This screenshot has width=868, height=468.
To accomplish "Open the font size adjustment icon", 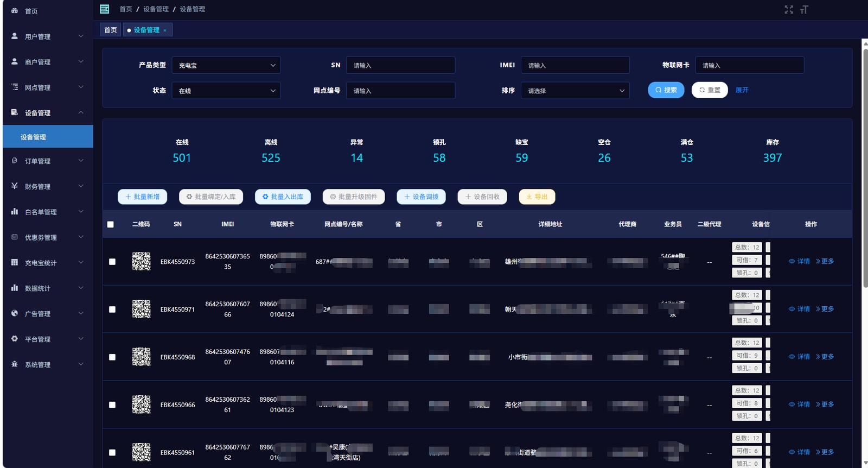I will [804, 10].
